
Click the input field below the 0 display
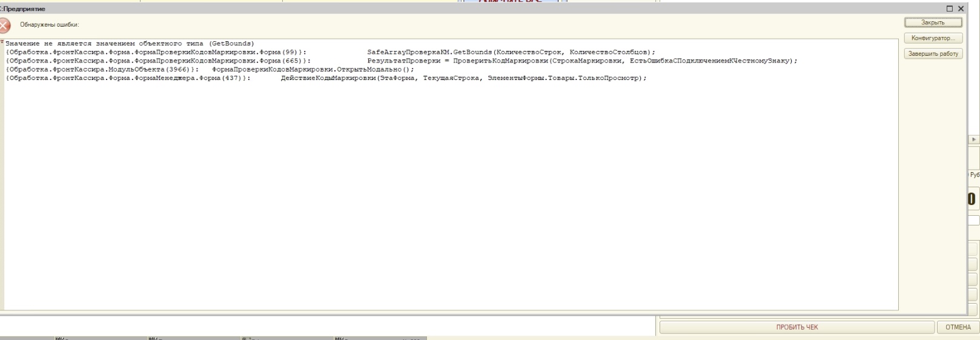coord(973,221)
